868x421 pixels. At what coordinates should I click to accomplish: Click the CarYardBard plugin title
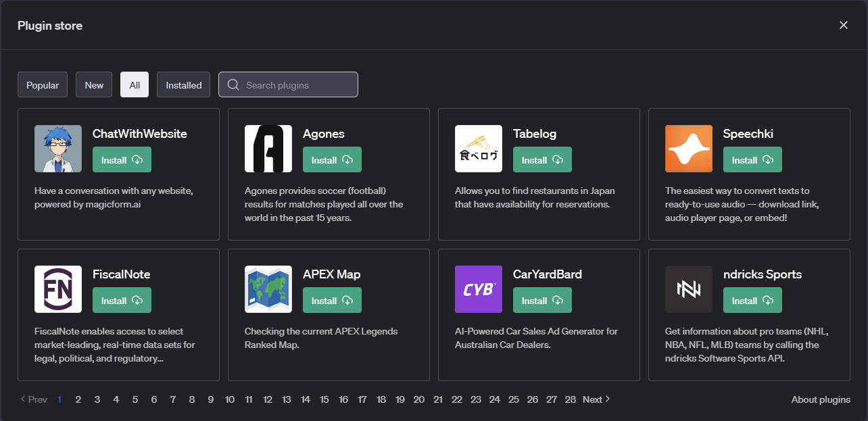(x=548, y=274)
